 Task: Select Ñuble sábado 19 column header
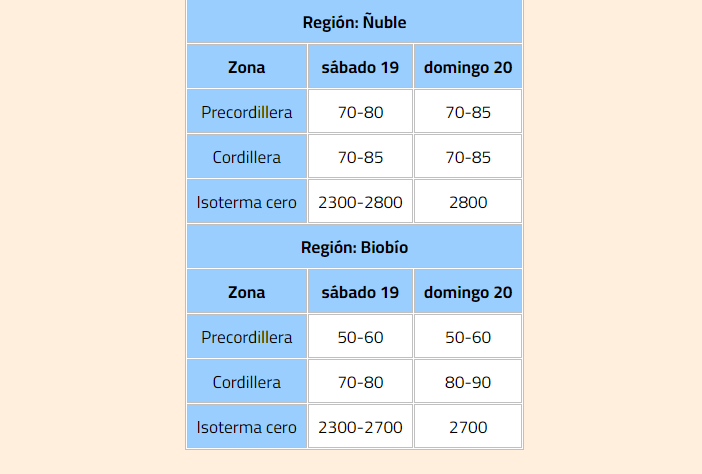point(360,67)
